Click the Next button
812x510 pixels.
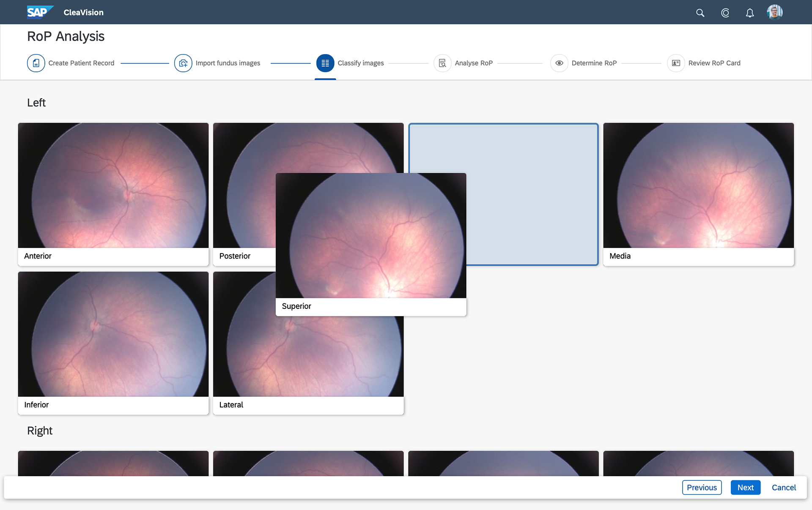(x=745, y=488)
